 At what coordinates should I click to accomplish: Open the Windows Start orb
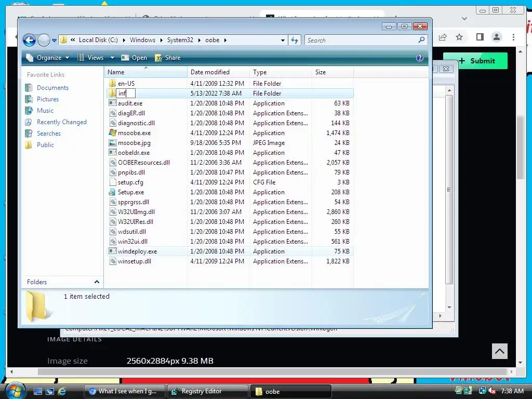(15, 391)
